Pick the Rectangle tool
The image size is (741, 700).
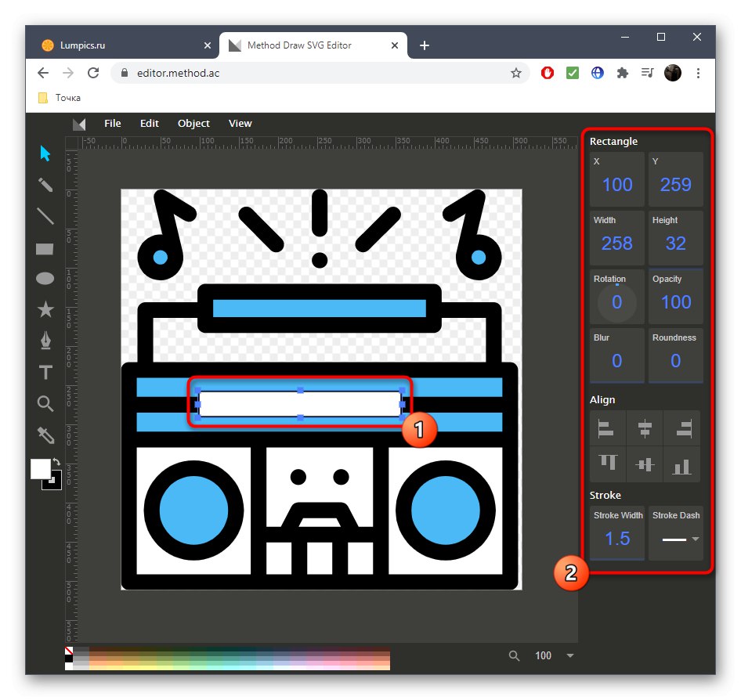[45, 249]
